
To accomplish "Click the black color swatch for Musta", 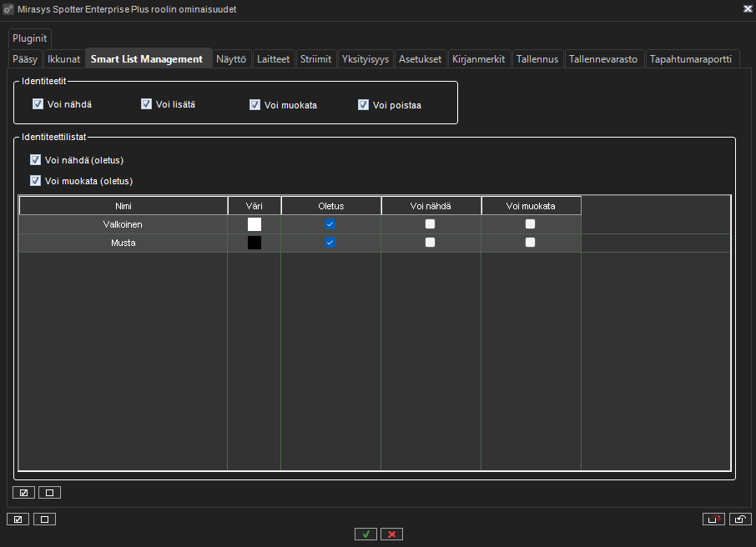I will (x=255, y=243).
